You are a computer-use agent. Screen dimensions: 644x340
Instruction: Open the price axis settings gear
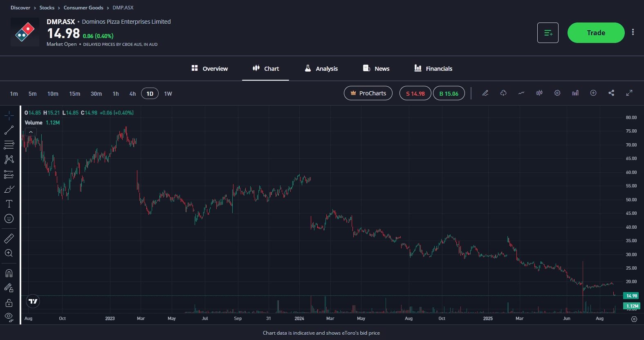pos(634,319)
